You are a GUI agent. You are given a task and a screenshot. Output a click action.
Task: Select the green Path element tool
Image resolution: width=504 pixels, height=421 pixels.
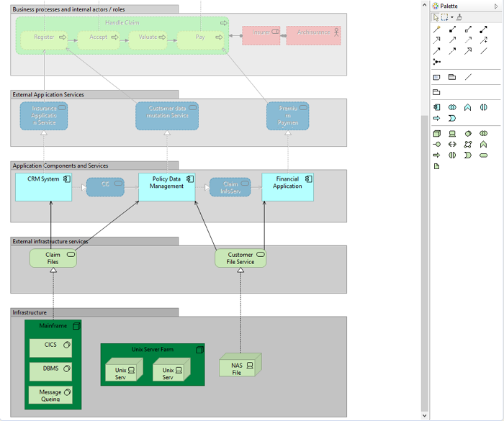pyautogui.click(x=452, y=145)
